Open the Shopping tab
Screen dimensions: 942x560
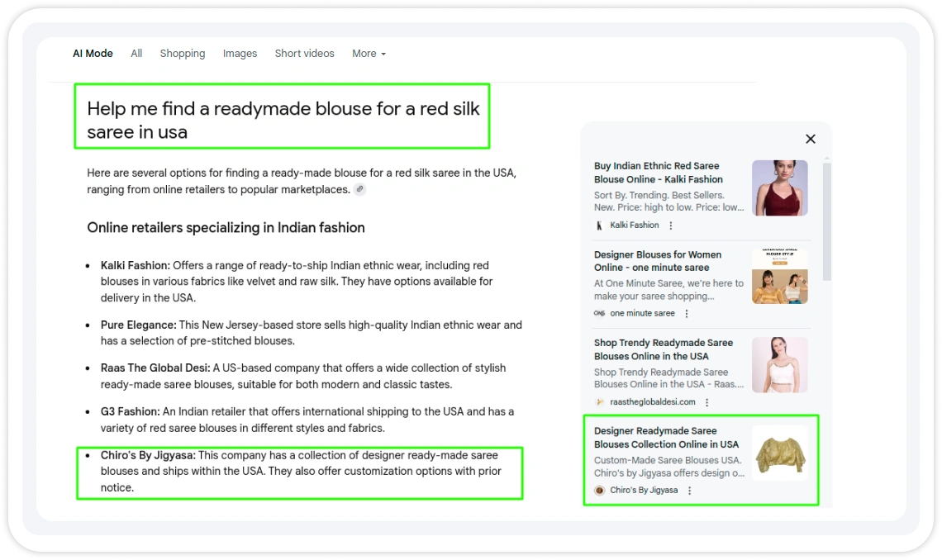pos(182,54)
